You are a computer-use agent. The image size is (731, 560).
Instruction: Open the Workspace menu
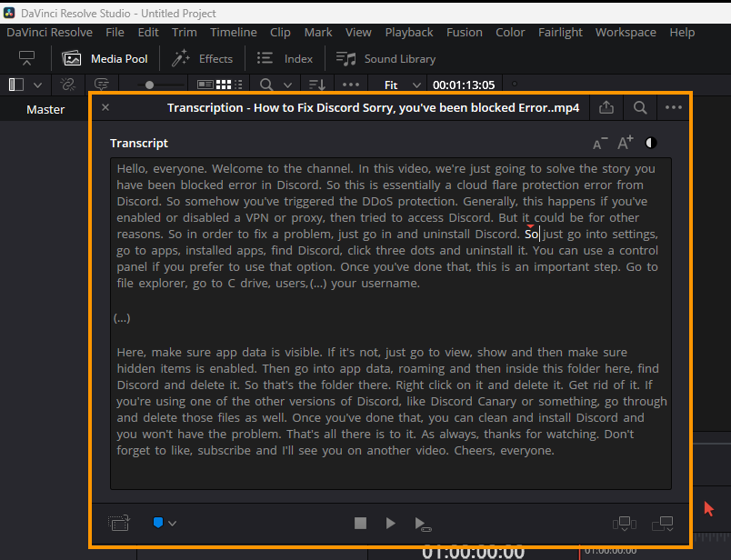click(x=626, y=33)
